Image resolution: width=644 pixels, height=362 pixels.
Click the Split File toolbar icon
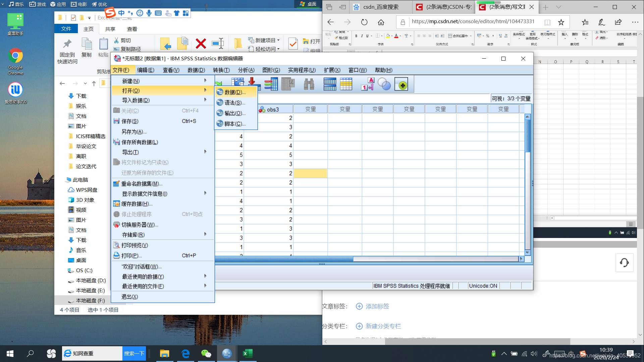[x=329, y=84]
